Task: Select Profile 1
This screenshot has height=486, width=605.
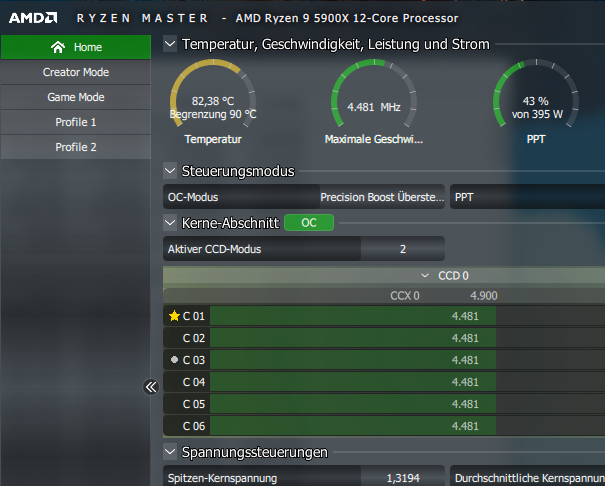Action: point(76,122)
